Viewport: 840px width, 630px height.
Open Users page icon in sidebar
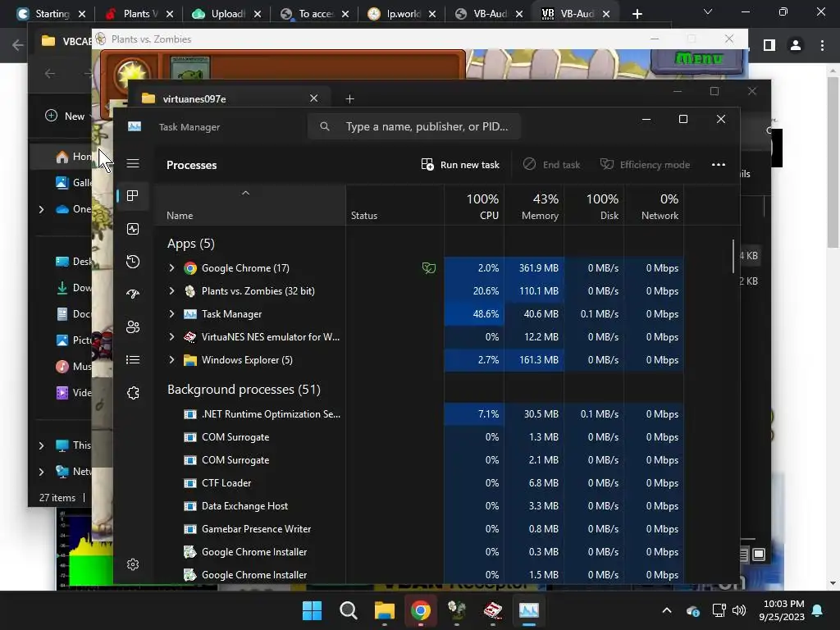pos(133,326)
